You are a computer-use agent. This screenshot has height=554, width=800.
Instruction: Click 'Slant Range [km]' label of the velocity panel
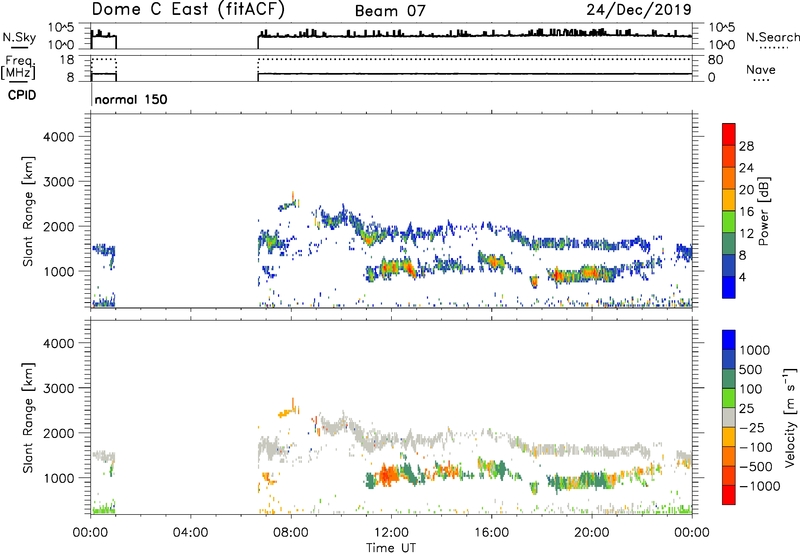(x=28, y=418)
